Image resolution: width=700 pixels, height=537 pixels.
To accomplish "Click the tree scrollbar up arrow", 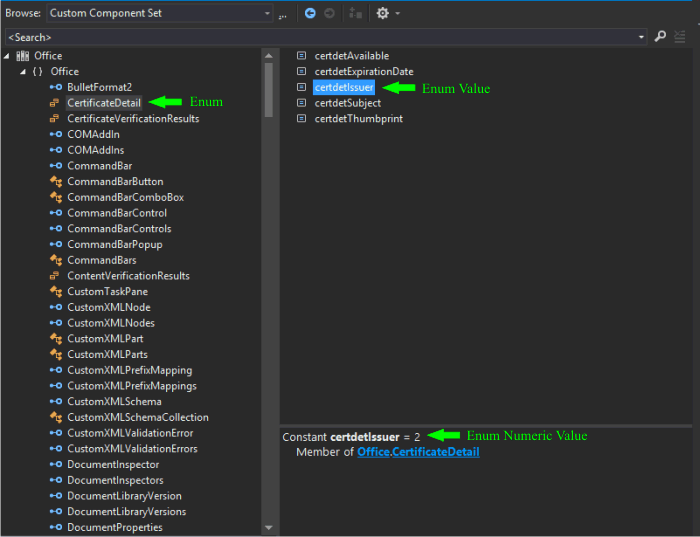I will click(268, 56).
